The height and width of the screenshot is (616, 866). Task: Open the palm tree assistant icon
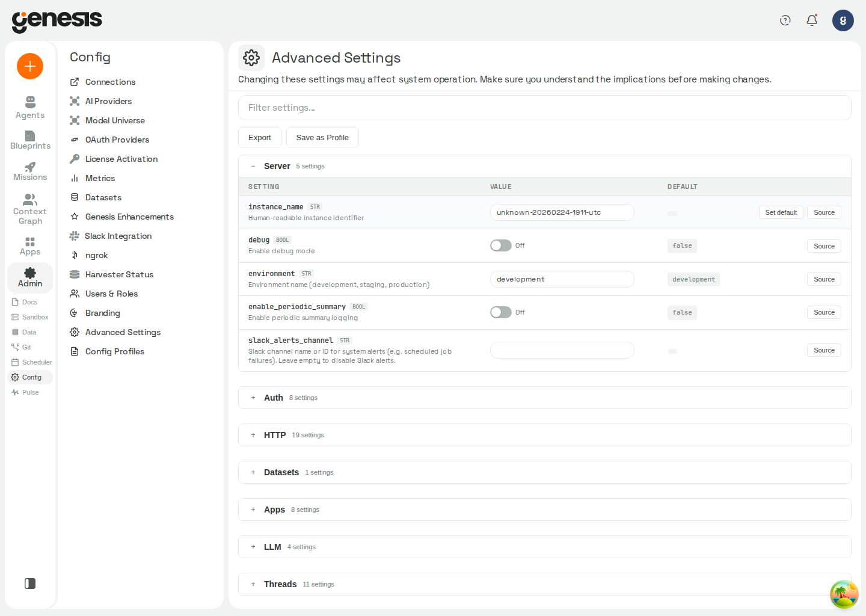(844, 594)
